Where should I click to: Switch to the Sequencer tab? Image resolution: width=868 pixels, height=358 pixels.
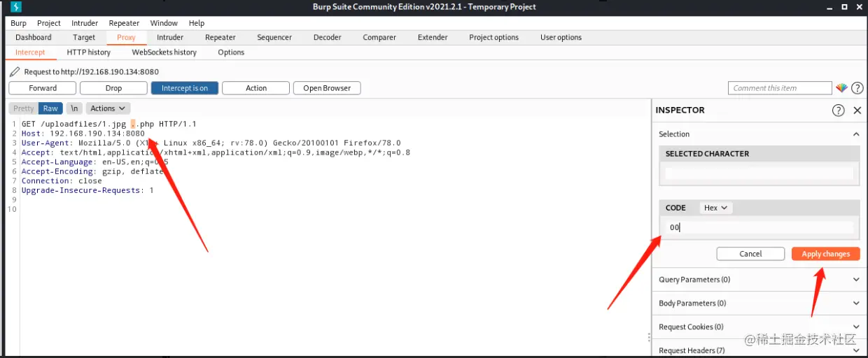274,38
